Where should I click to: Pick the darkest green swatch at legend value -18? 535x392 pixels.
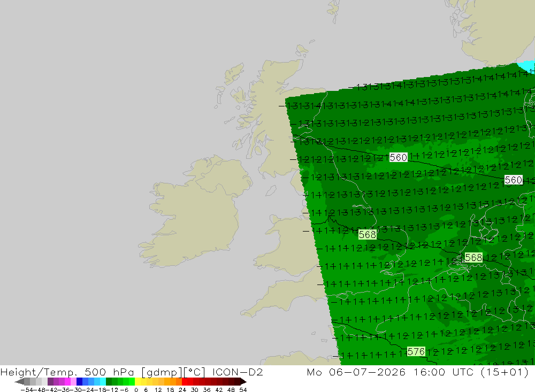click(109, 381)
